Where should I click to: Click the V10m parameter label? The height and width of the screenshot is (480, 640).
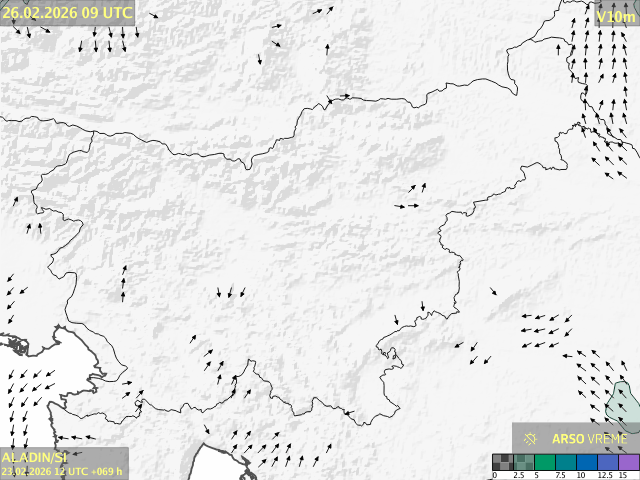615,16
